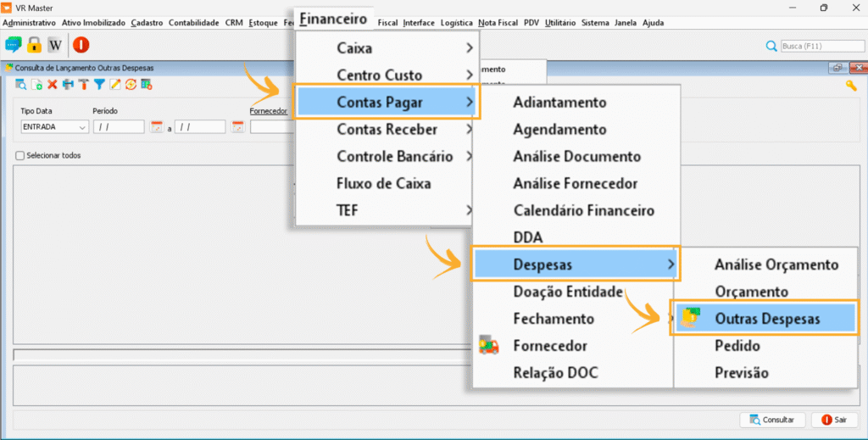The height and width of the screenshot is (440, 868).
Task: Open the end period calendar picker
Action: pos(238,126)
